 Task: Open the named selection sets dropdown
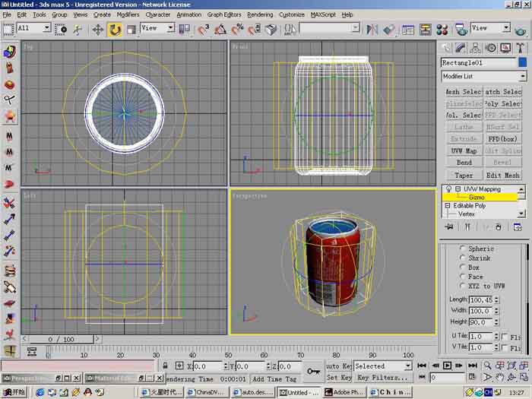(x=329, y=28)
